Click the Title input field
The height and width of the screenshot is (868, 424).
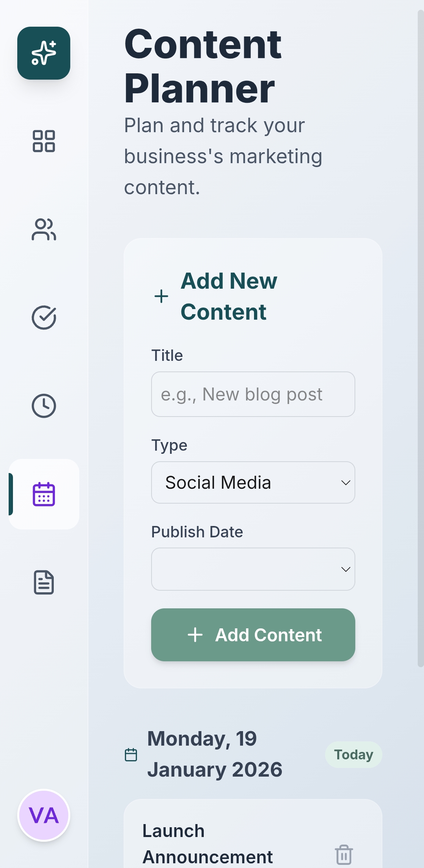(253, 394)
